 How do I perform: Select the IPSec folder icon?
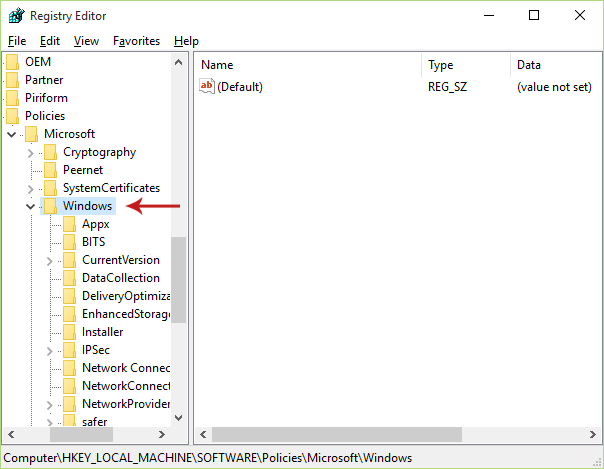(69, 350)
